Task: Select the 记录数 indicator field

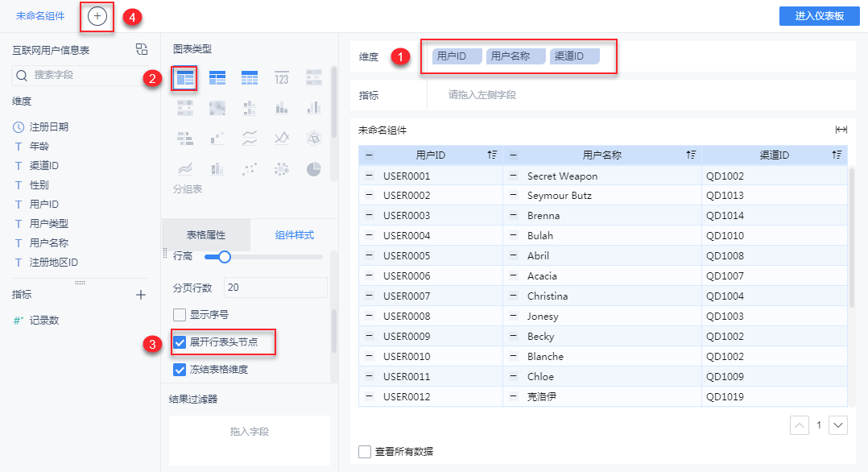Action: coord(43,321)
